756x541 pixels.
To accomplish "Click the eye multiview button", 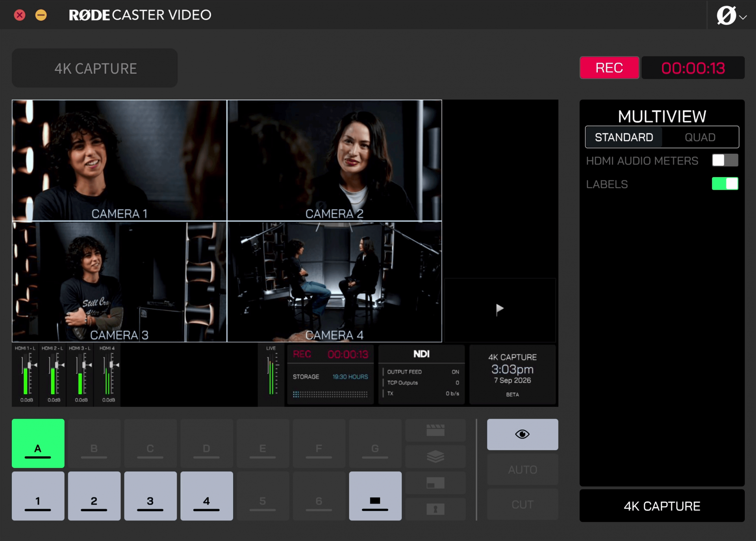I will pos(523,434).
